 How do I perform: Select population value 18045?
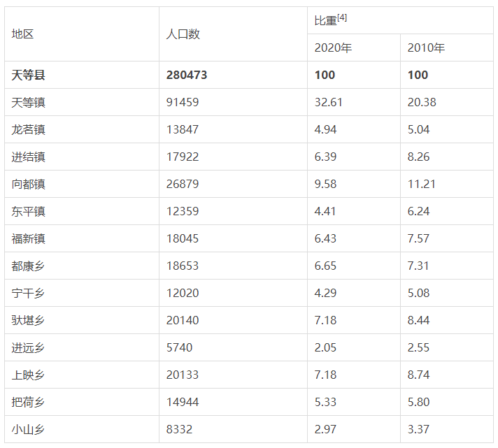pos(183,239)
